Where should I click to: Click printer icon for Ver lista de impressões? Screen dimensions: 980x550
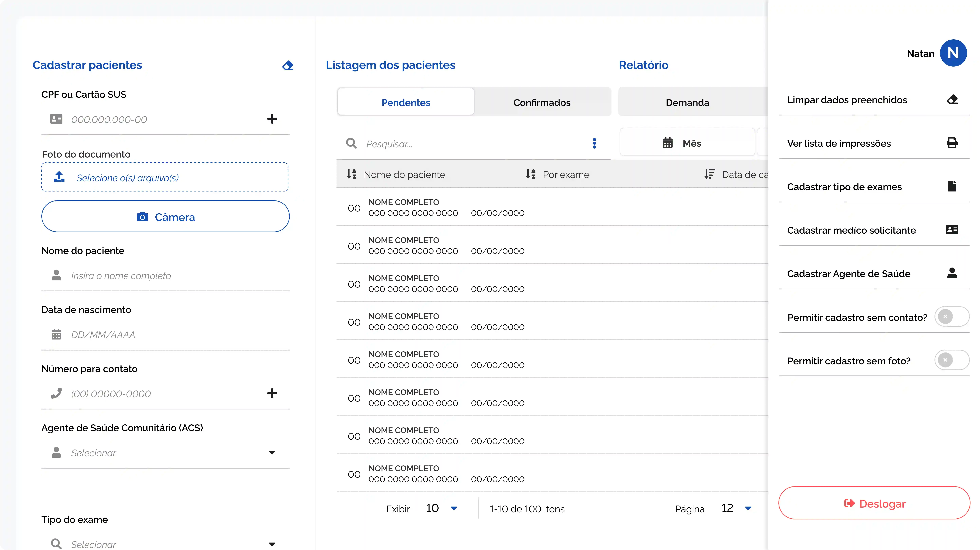(x=952, y=143)
